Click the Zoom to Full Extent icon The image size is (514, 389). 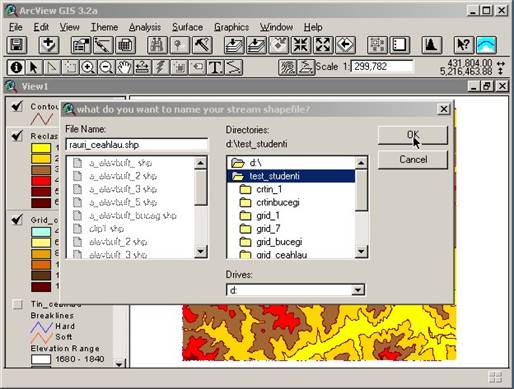pos(234,45)
